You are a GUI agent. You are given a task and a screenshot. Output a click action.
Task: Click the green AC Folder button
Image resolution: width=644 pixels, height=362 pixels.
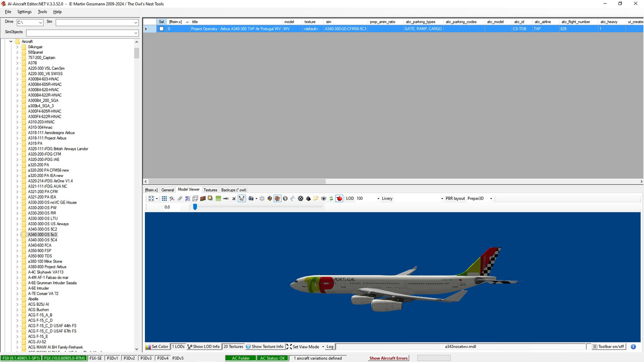[240, 358]
